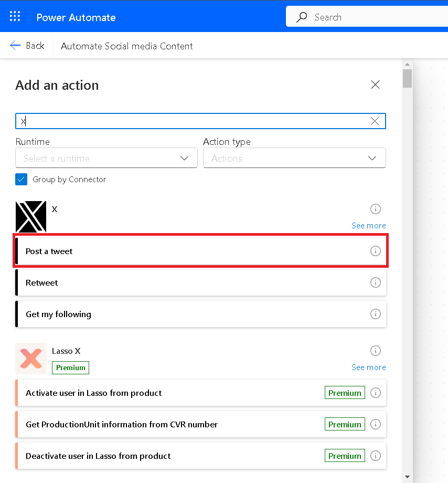This screenshot has height=483, width=448.
Task: Expand the Runtime dropdown
Action: click(106, 158)
